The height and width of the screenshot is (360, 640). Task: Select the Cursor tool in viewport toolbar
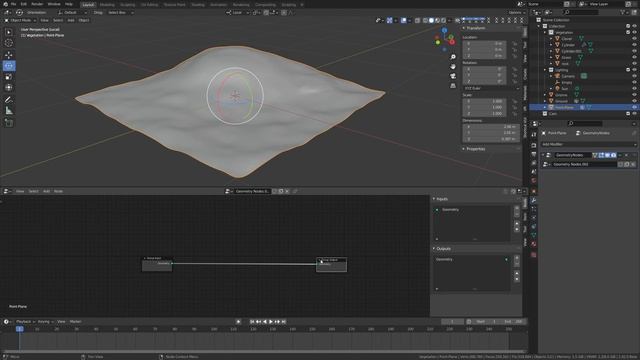click(x=9, y=43)
